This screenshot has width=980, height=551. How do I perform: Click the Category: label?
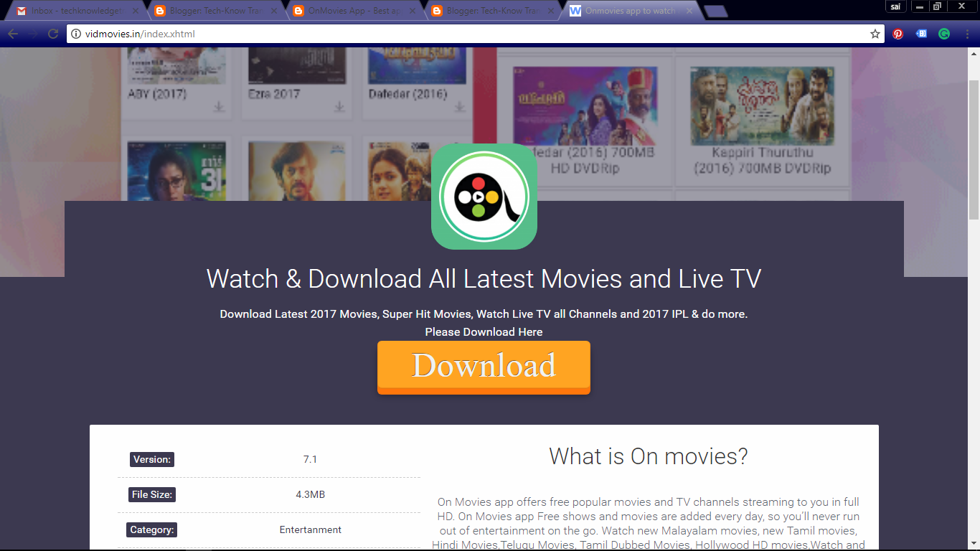pyautogui.click(x=151, y=530)
